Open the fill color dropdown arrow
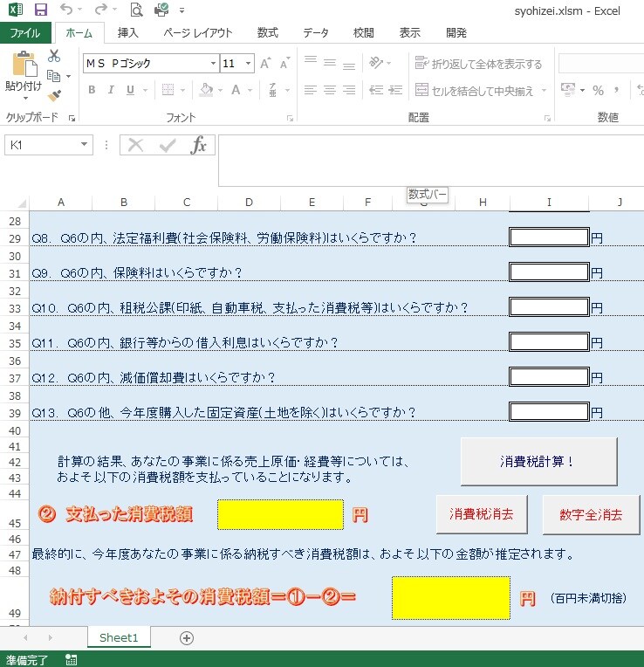644x667 pixels. click(x=220, y=90)
